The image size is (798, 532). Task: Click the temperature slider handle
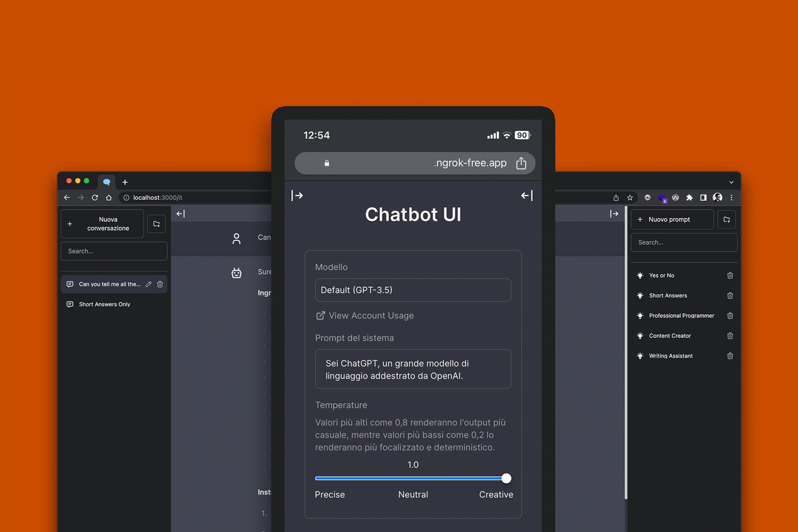pos(506,478)
